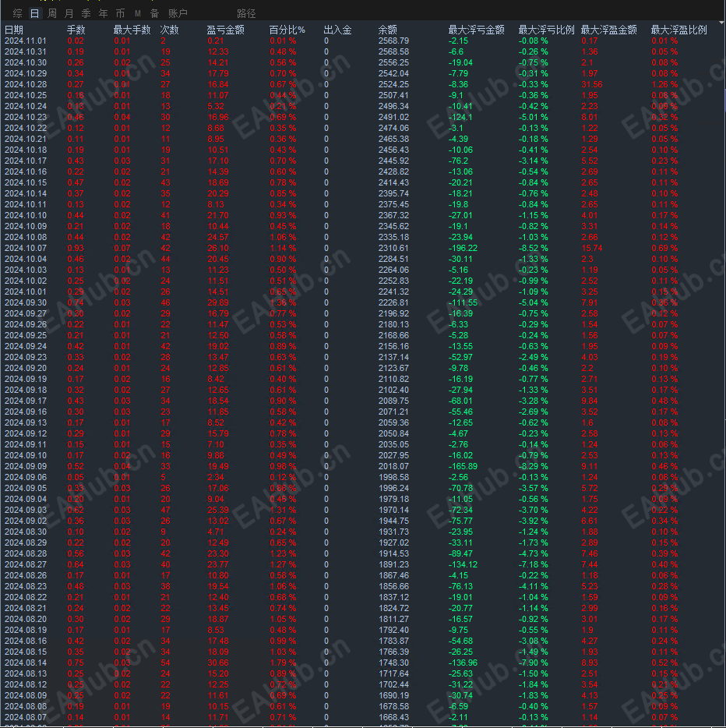
Task: Sort by the 百分比% column header
Action: [x=287, y=30]
